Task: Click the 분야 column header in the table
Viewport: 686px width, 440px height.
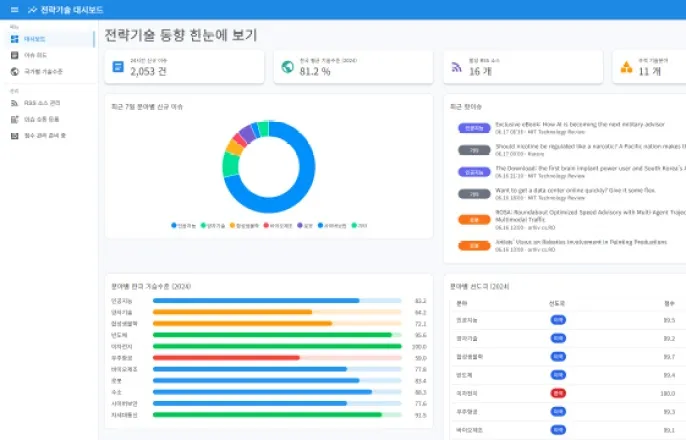Action: (462, 303)
